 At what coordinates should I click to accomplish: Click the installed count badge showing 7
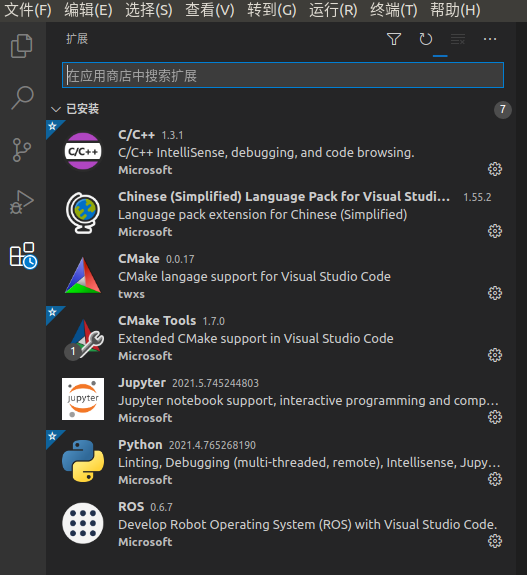(502, 110)
